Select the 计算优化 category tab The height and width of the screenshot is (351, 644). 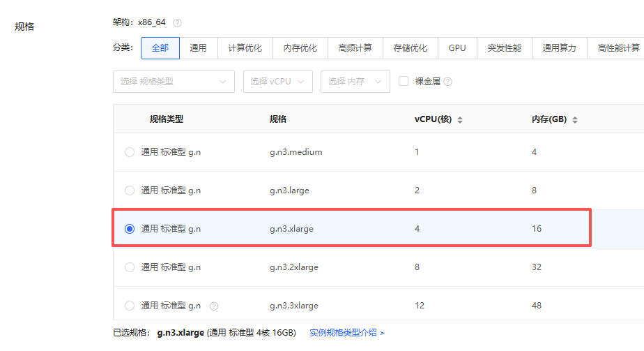[245, 48]
